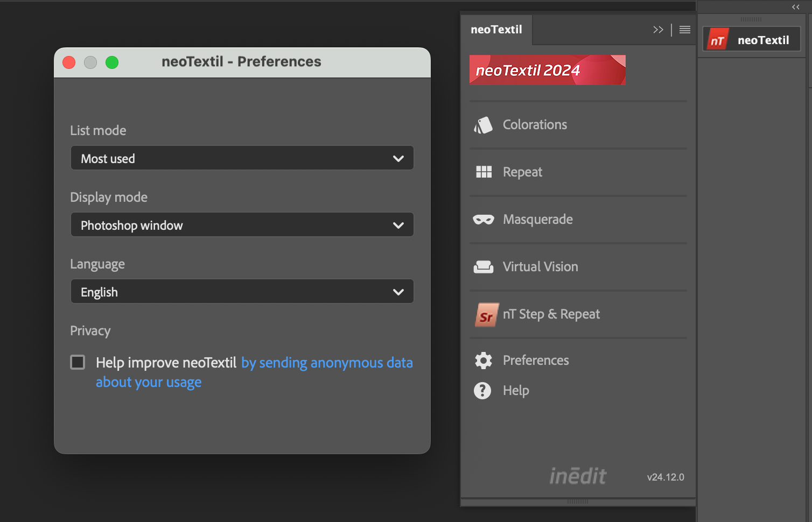
Task: Click the chevron of Photoshop window dropdown
Action: [x=398, y=225]
